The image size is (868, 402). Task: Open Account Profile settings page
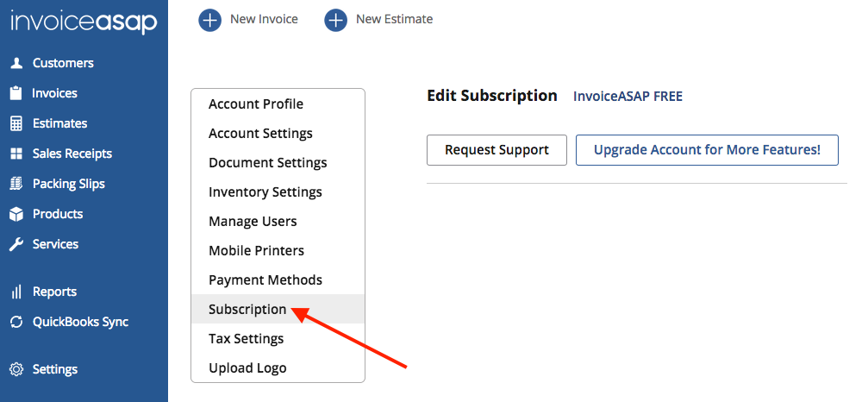pos(256,104)
